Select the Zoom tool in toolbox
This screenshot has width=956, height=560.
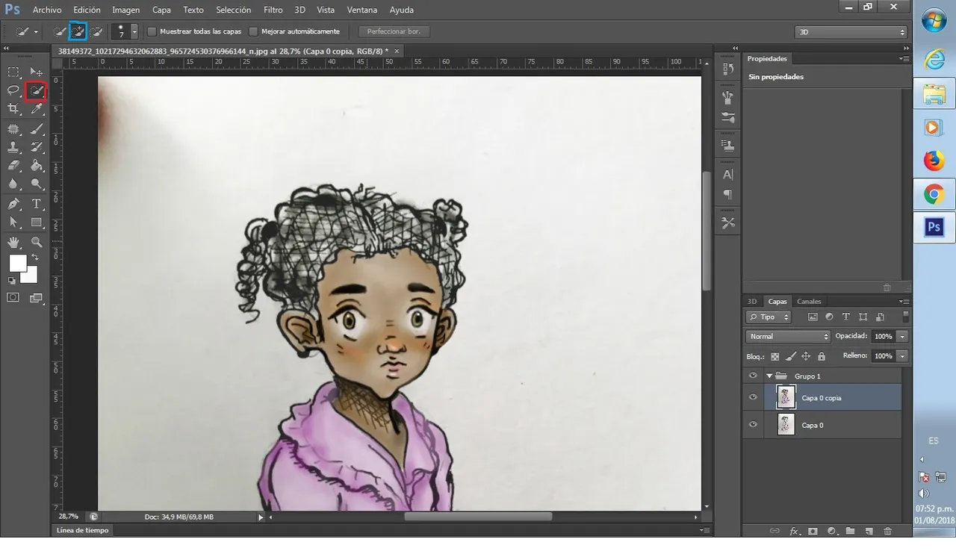click(x=36, y=242)
